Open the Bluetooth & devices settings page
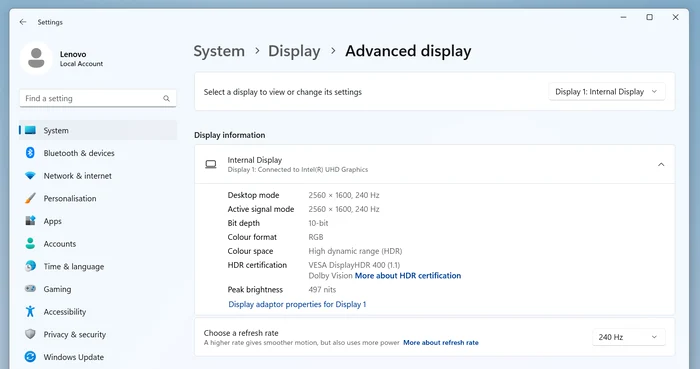This screenshot has height=369, width=700. coord(98,153)
